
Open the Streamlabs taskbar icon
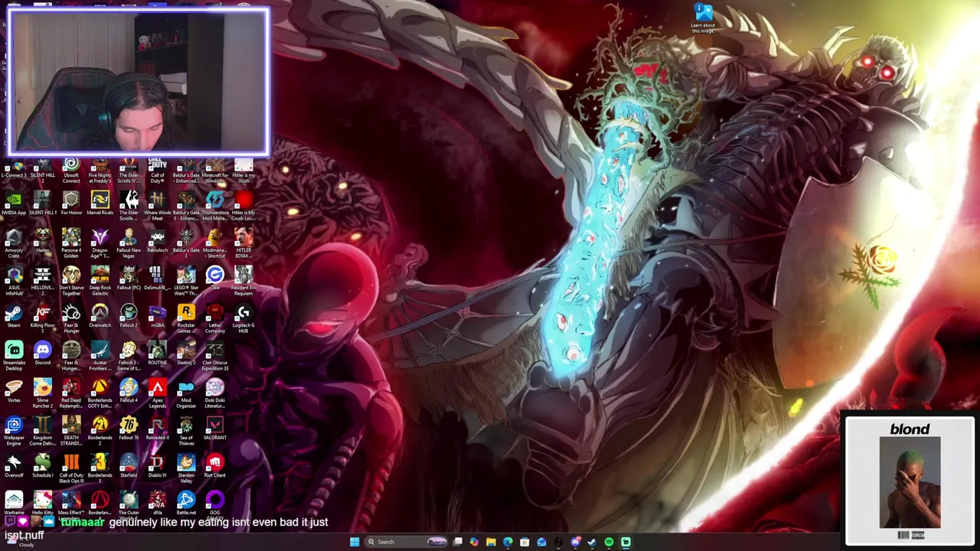point(626,542)
